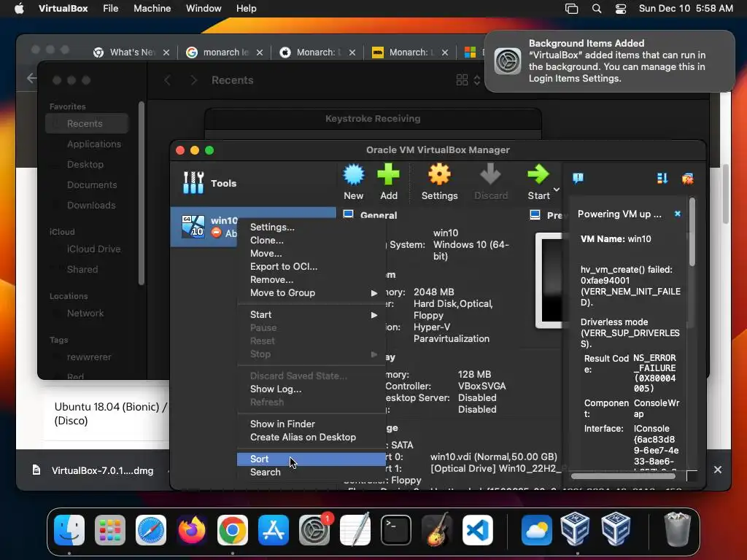Open TextEdit from the Dock
The height and width of the screenshot is (560, 747).
click(355, 530)
